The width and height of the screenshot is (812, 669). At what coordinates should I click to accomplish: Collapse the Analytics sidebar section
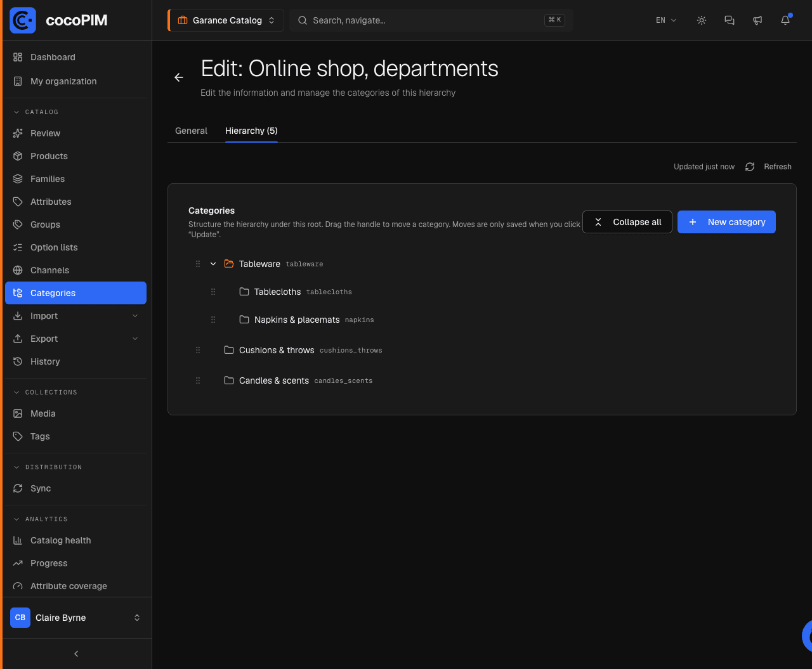point(41,519)
